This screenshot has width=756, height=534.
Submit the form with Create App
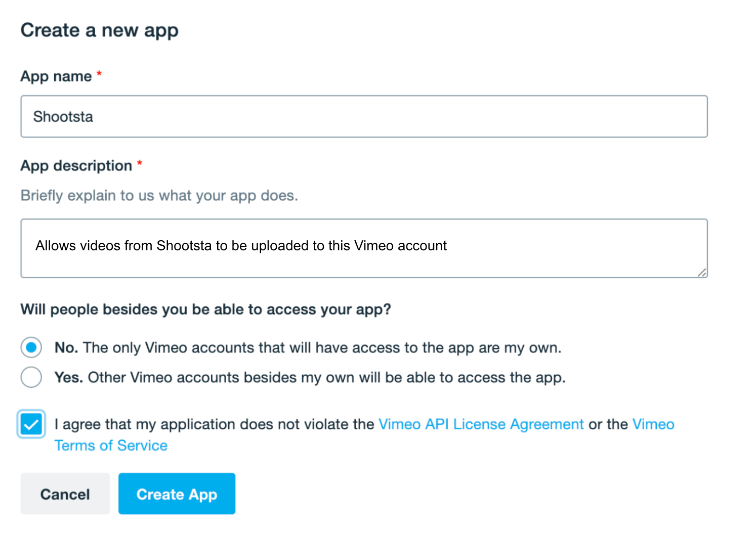click(177, 494)
